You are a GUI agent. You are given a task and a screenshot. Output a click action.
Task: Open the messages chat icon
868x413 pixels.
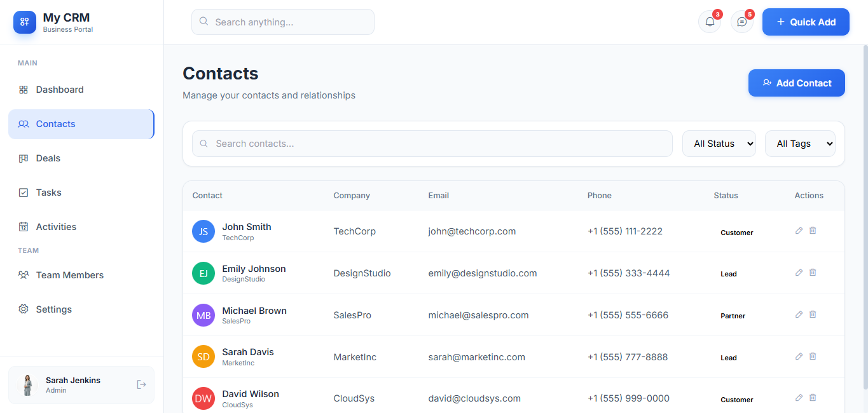point(741,22)
